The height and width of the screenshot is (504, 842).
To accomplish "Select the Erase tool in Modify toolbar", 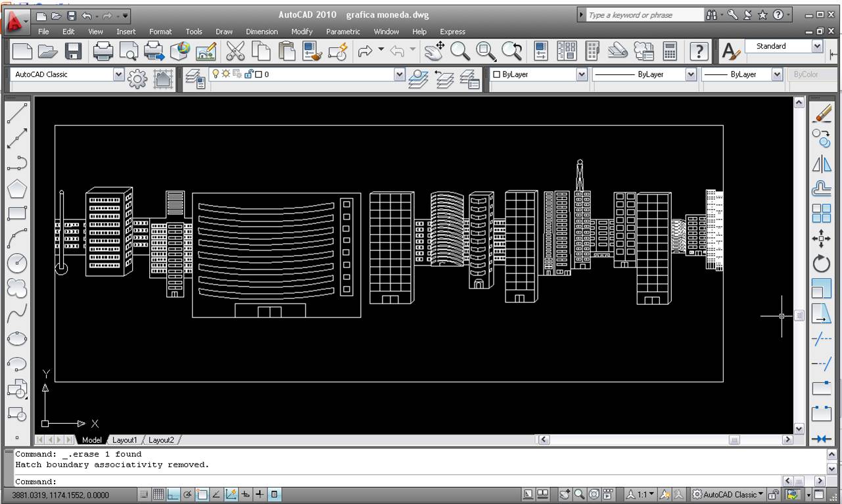I will tap(822, 114).
